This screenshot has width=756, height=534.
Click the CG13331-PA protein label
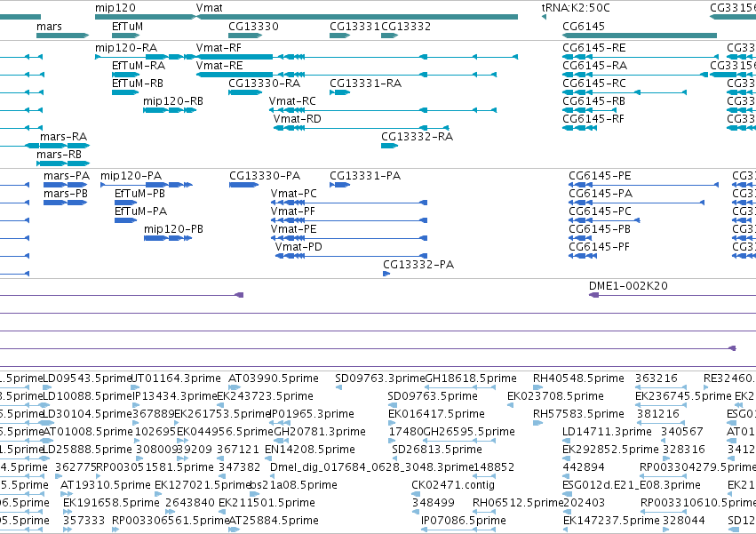[365, 176]
